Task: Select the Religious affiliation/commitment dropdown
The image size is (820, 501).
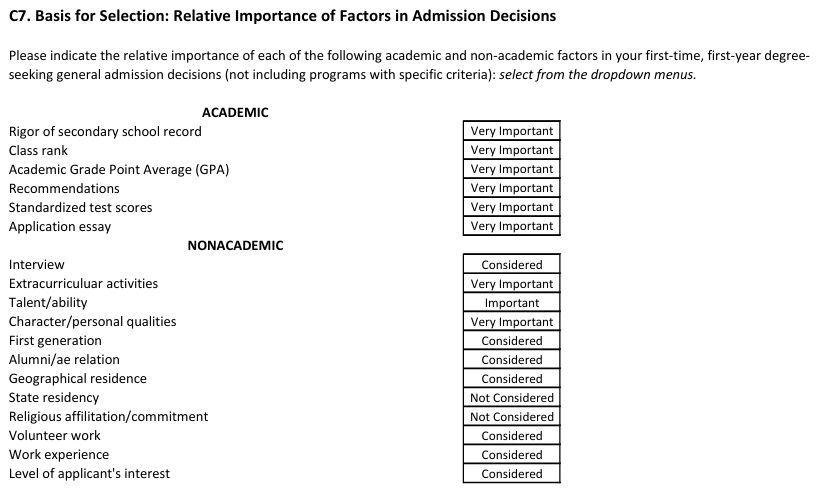Action: [511, 417]
